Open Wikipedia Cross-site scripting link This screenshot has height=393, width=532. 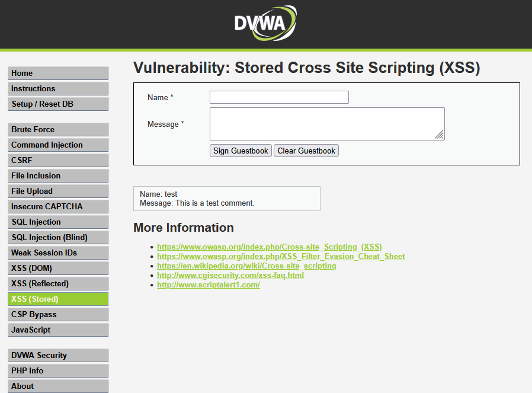[x=246, y=266]
